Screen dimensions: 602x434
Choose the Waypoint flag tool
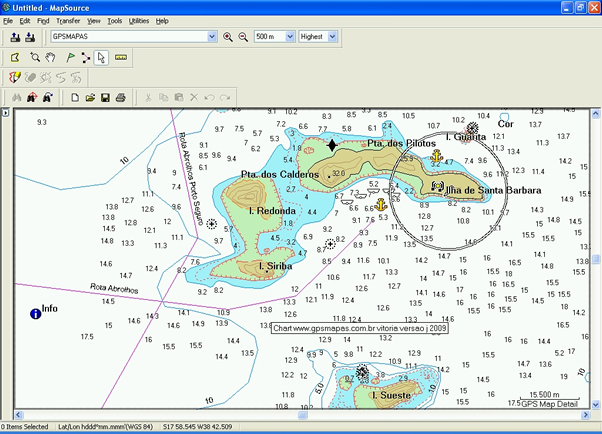tap(69, 58)
